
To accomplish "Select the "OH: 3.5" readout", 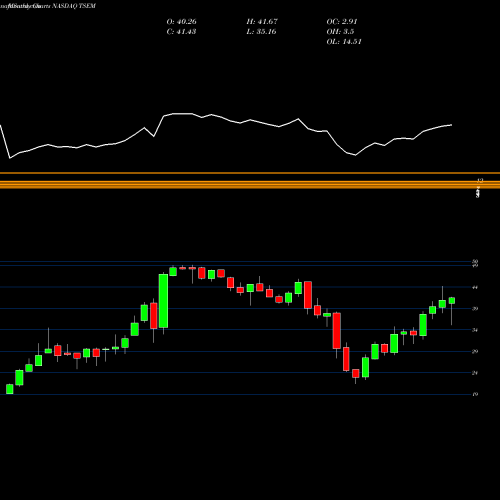I will coord(340,32).
